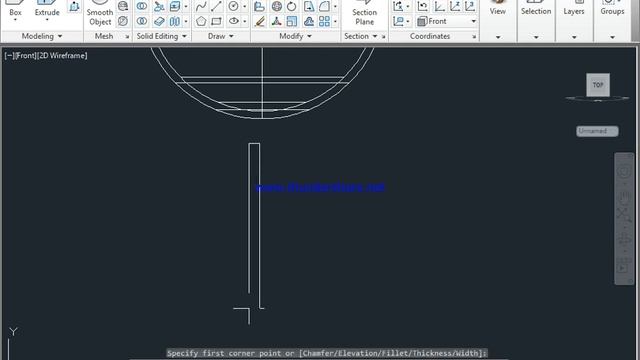Click the Slice/Thicken surface icon
This screenshot has height=360, width=640.
click(x=159, y=21)
